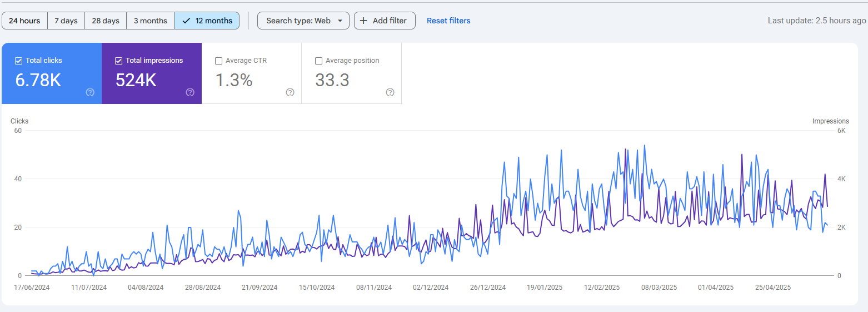This screenshot has width=868, height=312.
Task: Select the 28 days date range
Action: (x=106, y=21)
